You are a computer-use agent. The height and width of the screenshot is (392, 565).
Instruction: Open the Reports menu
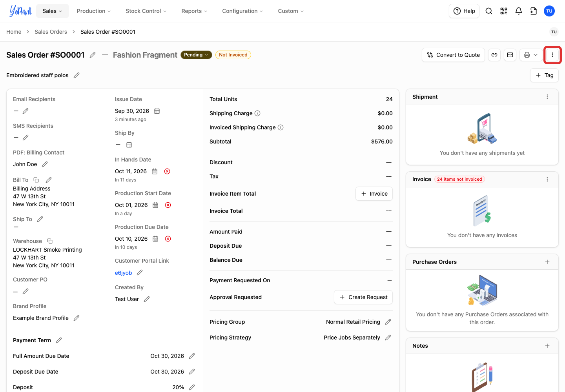coord(194,11)
